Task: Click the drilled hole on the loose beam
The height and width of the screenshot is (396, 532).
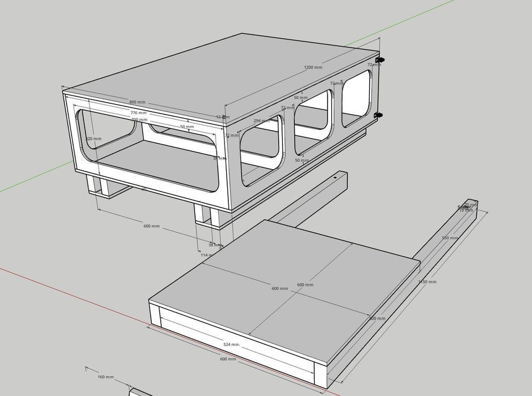Action: coord(335,177)
